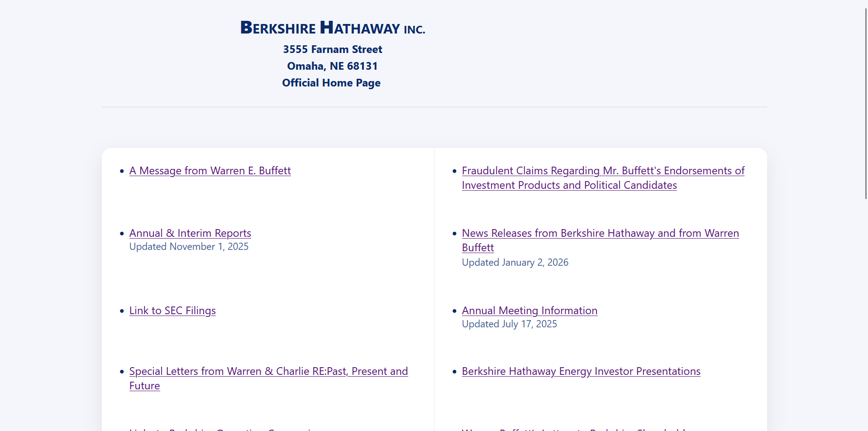Go to Annual & Interim Reports
This screenshot has width=868, height=431.
190,233
